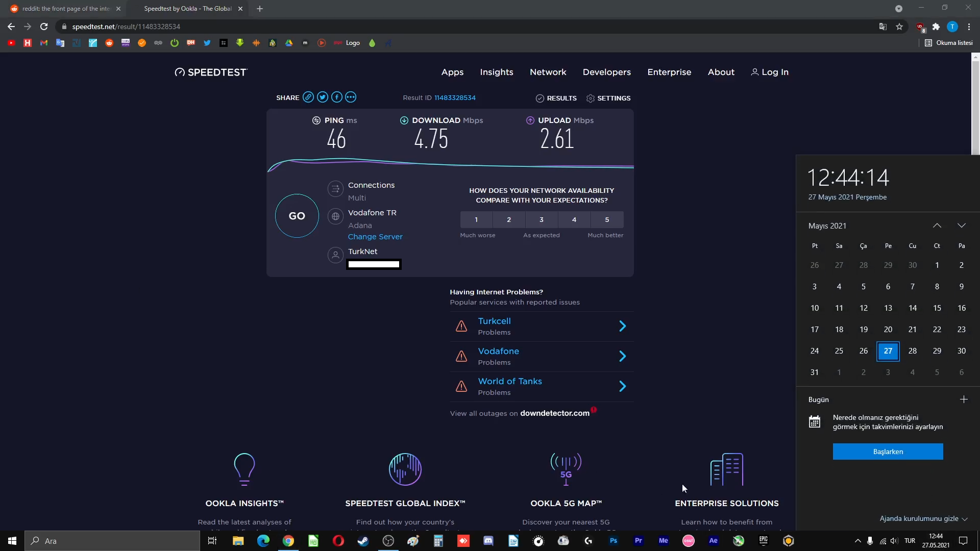Go to next month in calendar
The image size is (980, 551).
[x=962, y=226]
